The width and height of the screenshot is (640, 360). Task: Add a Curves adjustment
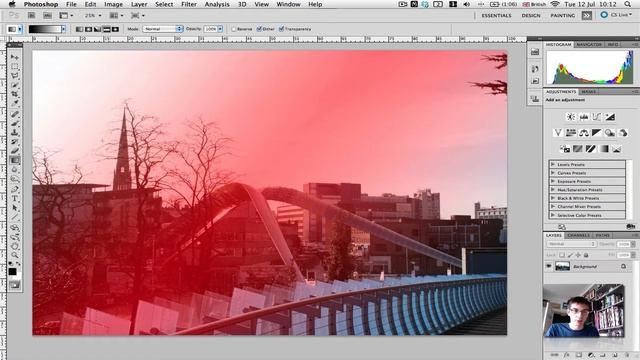pos(597,117)
